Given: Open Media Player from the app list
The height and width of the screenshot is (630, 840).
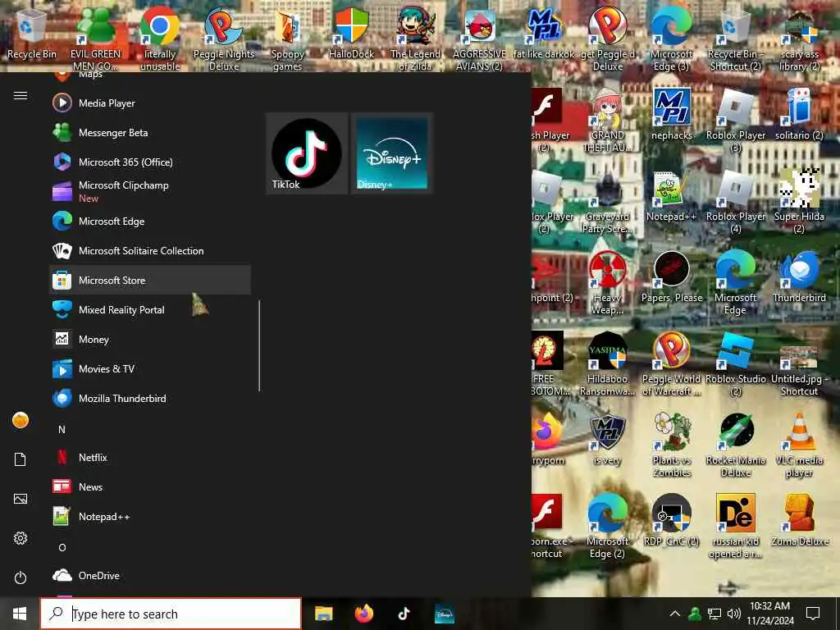Looking at the screenshot, I should (150, 103).
